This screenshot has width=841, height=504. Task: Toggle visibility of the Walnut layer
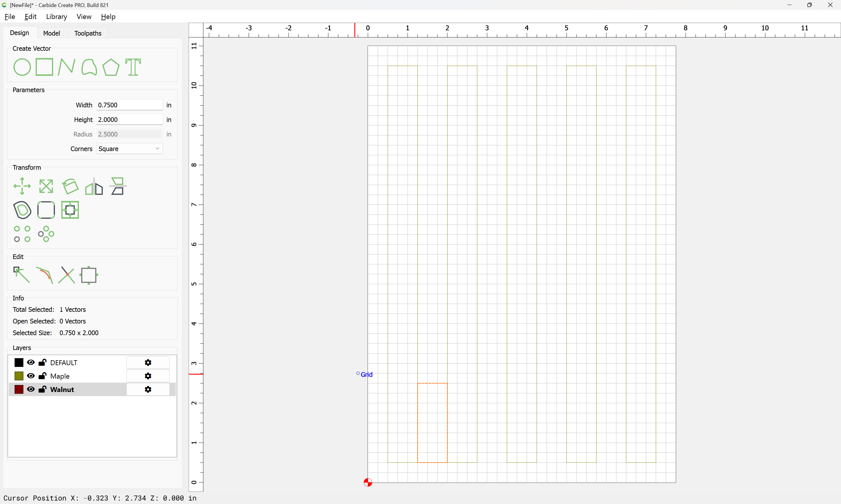(x=31, y=389)
